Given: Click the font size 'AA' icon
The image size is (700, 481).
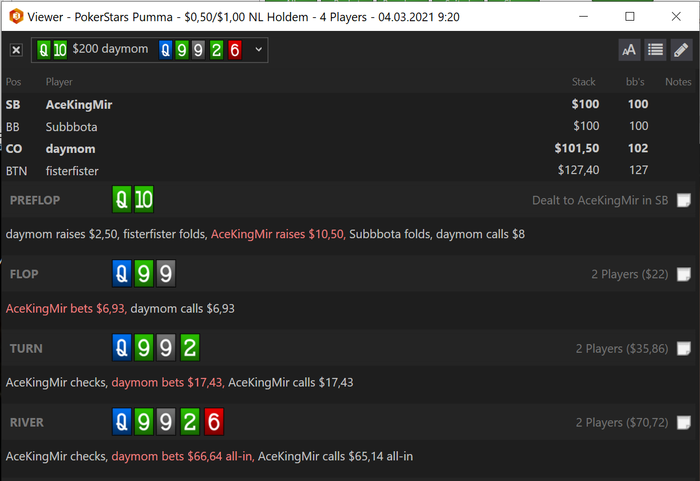Looking at the screenshot, I should [629, 50].
